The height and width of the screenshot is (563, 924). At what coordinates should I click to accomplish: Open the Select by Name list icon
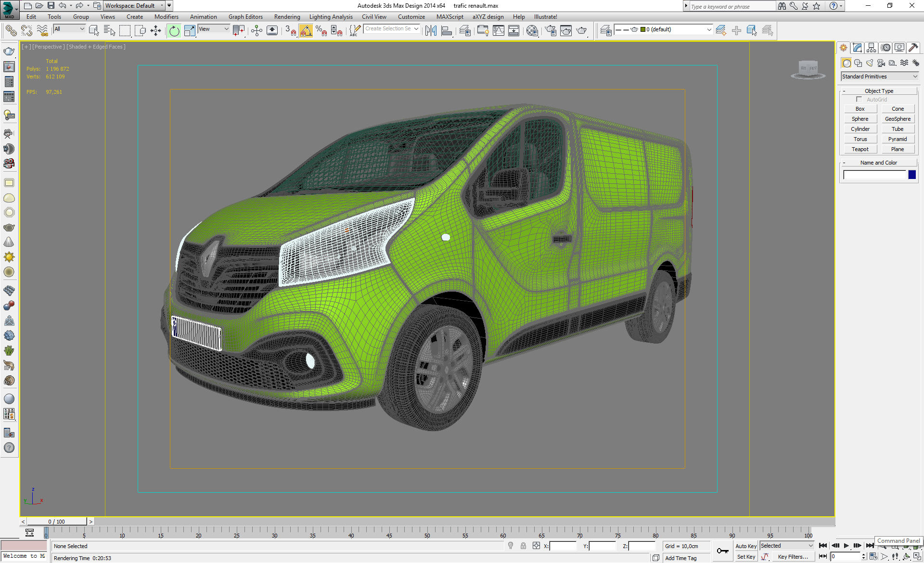[109, 31]
